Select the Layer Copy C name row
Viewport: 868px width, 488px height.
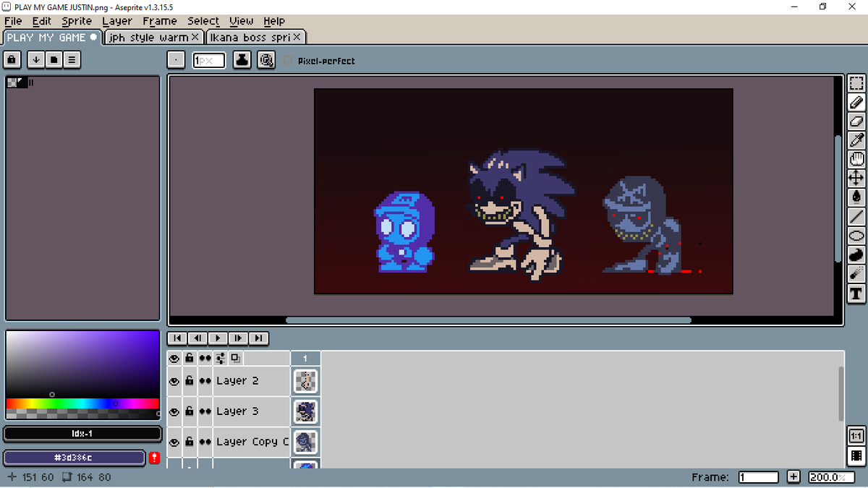pyautogui.click(x=252, y=442)
